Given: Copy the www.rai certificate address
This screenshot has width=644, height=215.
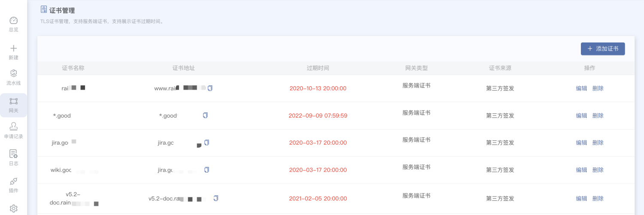Looking at the screenshot, I should (210, 88).
